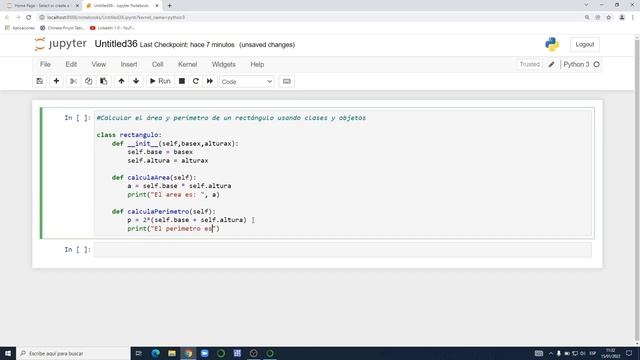Open the Windows Start menu

(x=8, y=353)
